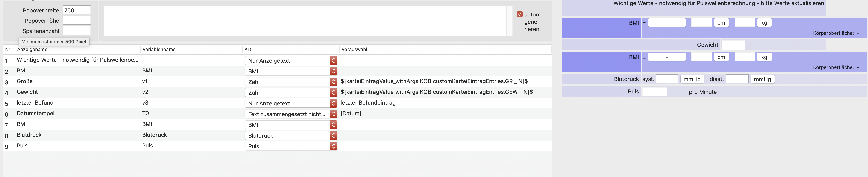Click the Puls input field in preview
Image resolution: width=868 pixels, height=177 pixels.
pos(654,92)
